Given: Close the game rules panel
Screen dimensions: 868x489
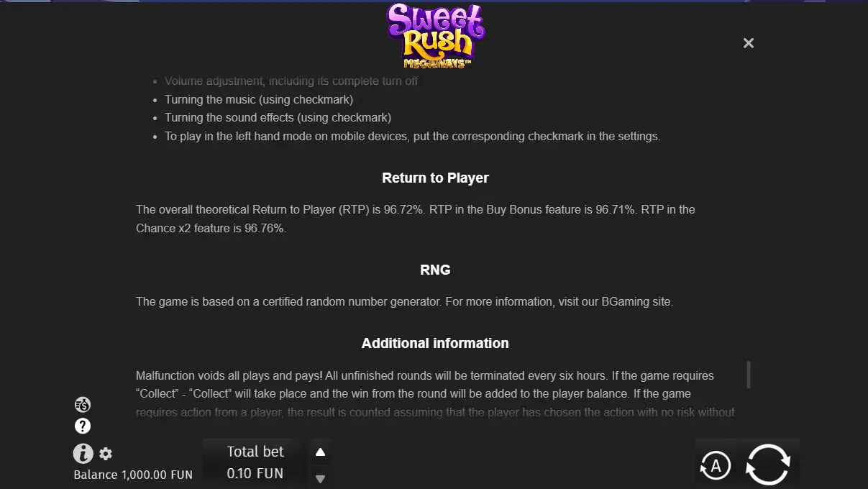Looking at the screenshot, I should tap(749, 43).
